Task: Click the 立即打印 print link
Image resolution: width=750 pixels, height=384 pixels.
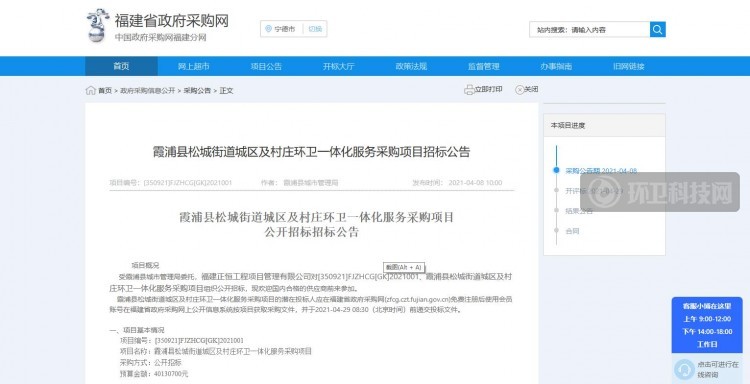Action: tap(488, 89)
